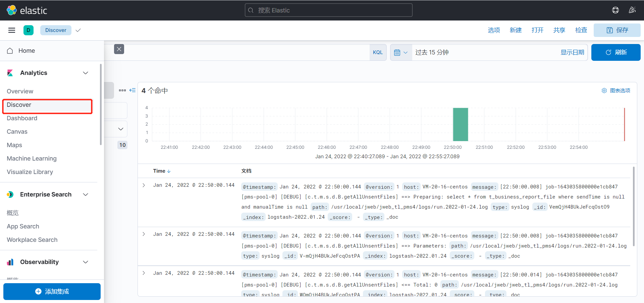
Task: Open the Discover breadcrumb dropdown chevron
Action: tap(78, 30)
